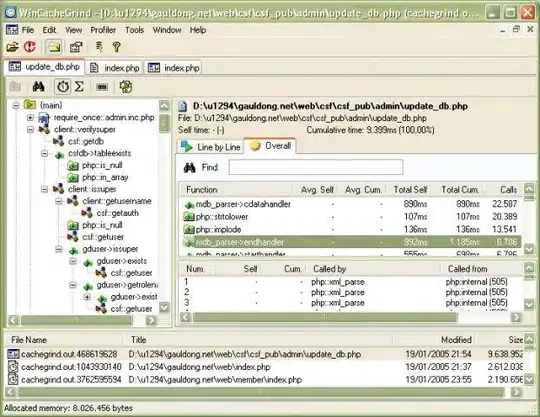
Task: Select cachegrind.out.3762595594 in file list
Action: (264, 380)
